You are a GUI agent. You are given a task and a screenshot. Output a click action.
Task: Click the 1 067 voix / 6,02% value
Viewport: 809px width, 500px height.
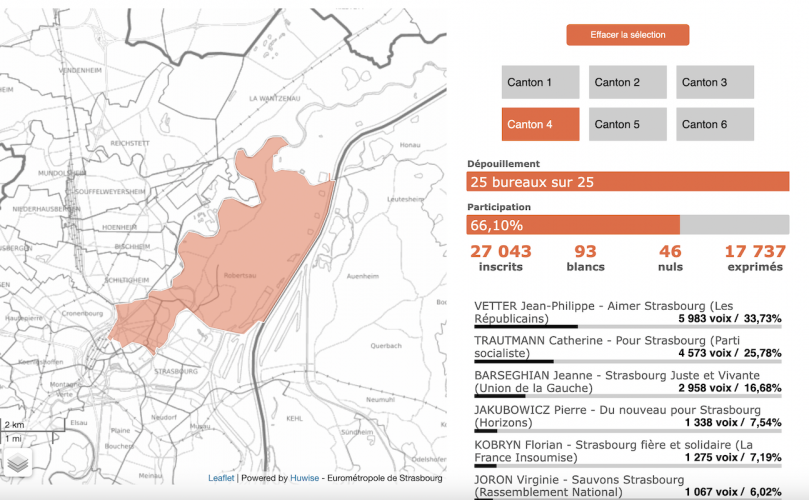click(x=733, y=492)
